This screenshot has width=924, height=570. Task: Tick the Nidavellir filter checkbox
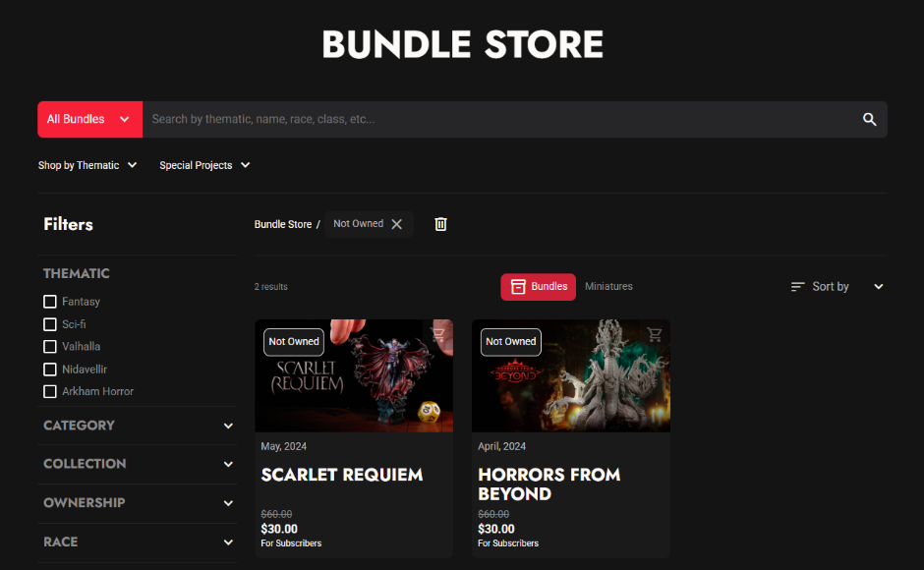[x=50, y=369]
